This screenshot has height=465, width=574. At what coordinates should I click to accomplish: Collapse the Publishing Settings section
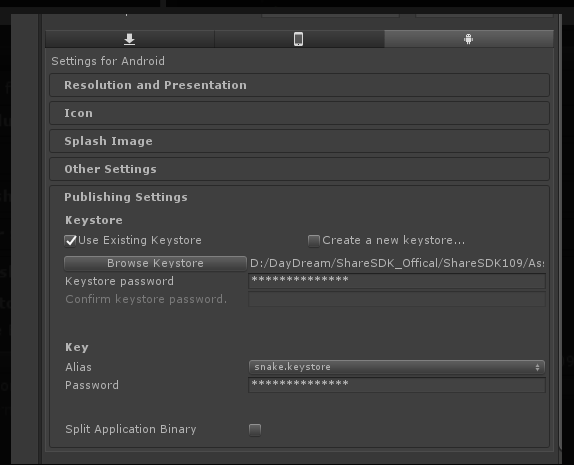click(126, 197)
